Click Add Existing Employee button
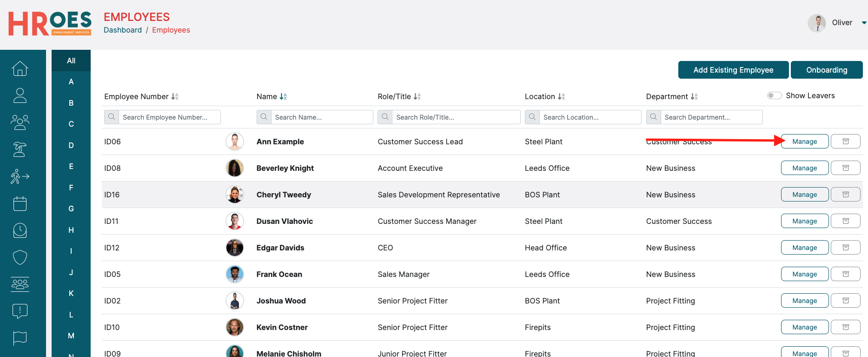Image resolution: width=868 pixels, height=357 pixels. [x=733, y=70]
